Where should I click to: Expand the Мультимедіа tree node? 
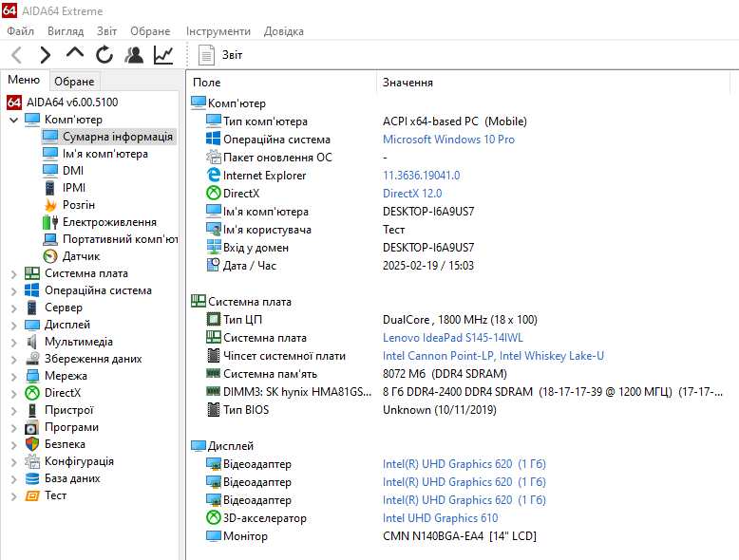coord(13,342)
